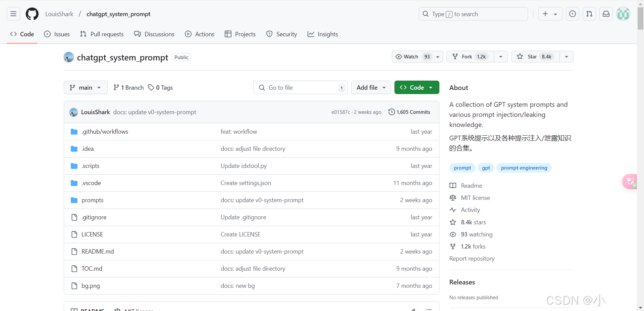Image resolution: width=644 pixels, height=311 pixels.
Task: Focus the Type / to search box
Action: point(473,14)
